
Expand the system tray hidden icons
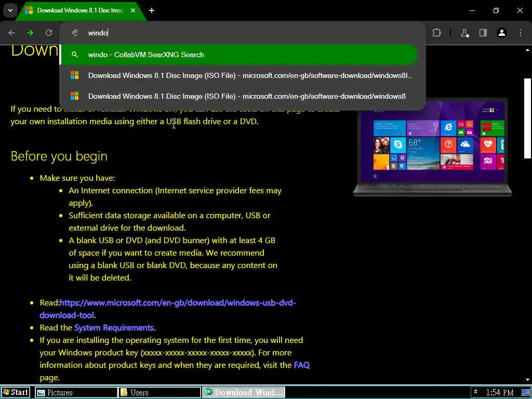pos(476,392)
